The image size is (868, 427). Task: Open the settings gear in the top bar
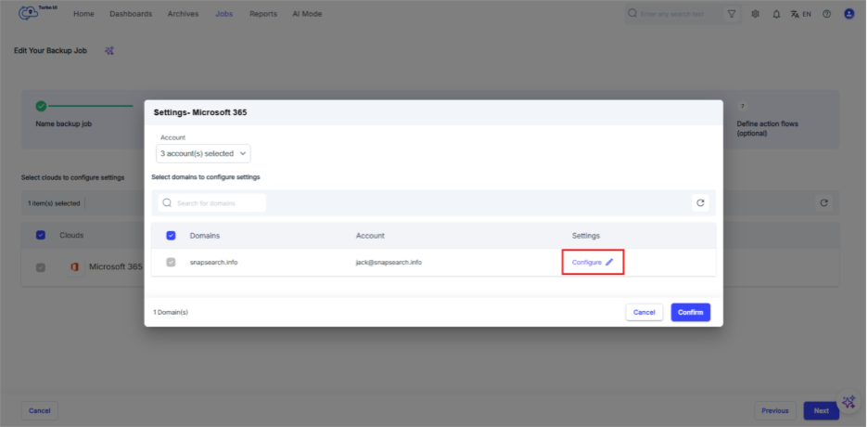(756, 14)
